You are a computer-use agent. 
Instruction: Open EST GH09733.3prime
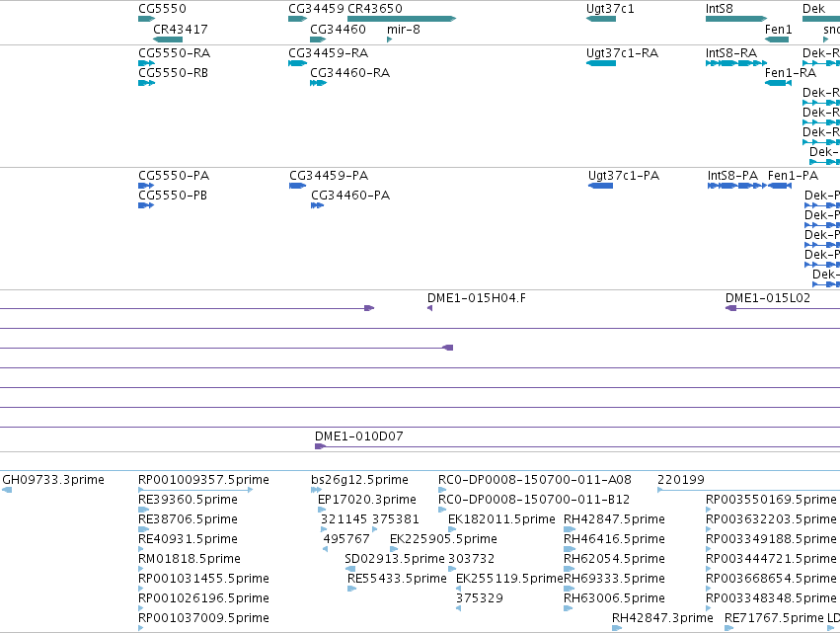(x=53, y=480)
